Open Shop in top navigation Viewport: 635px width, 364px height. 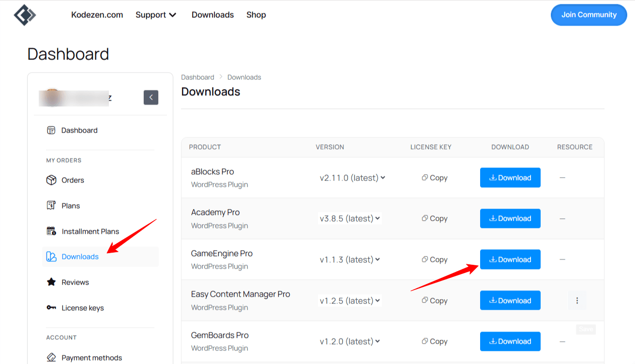(256, 15)
